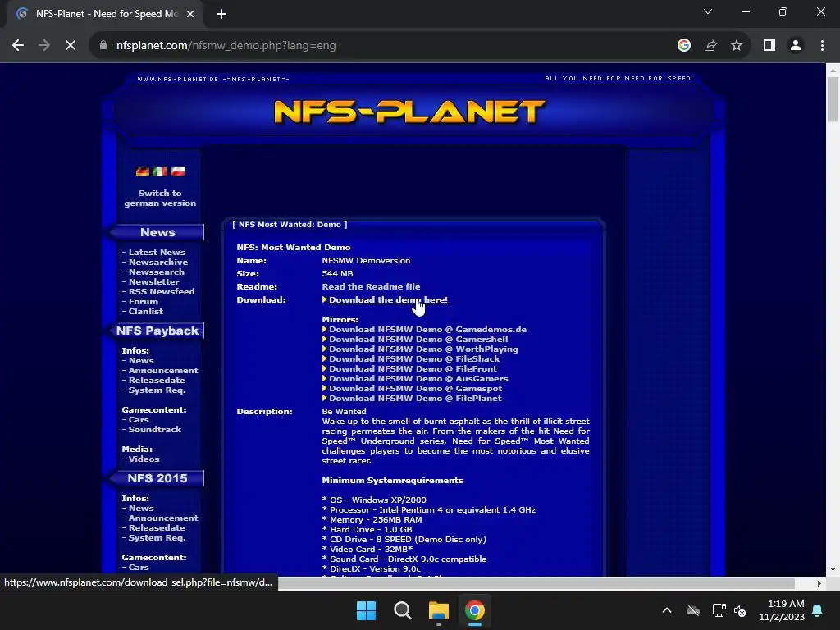Open the NFS Payback section header
The height and width of the screenshot is (630, 840).
(x=157, y=331)
